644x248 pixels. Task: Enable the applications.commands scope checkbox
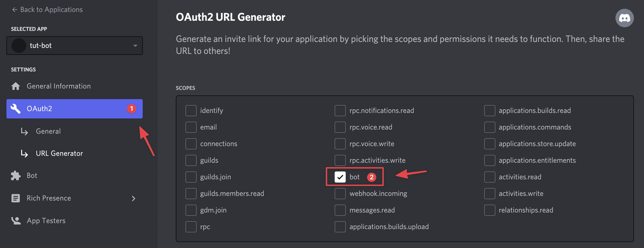tap(490, 127)
